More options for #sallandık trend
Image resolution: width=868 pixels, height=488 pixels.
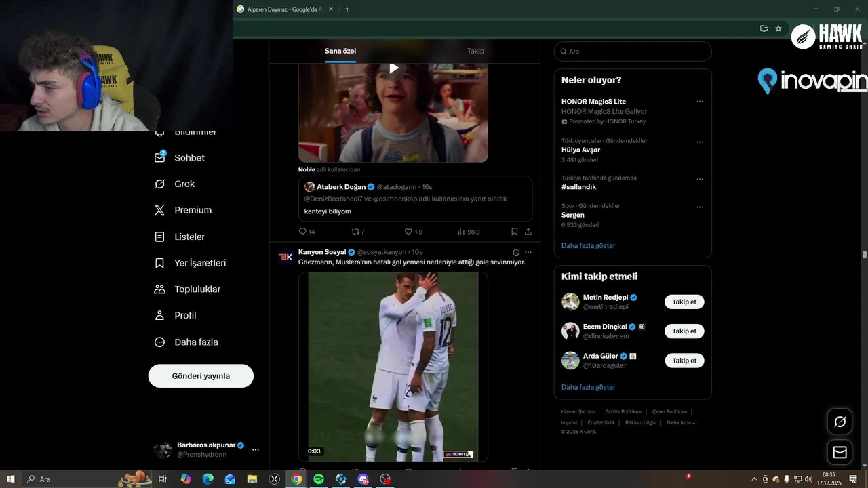(700, 179)
